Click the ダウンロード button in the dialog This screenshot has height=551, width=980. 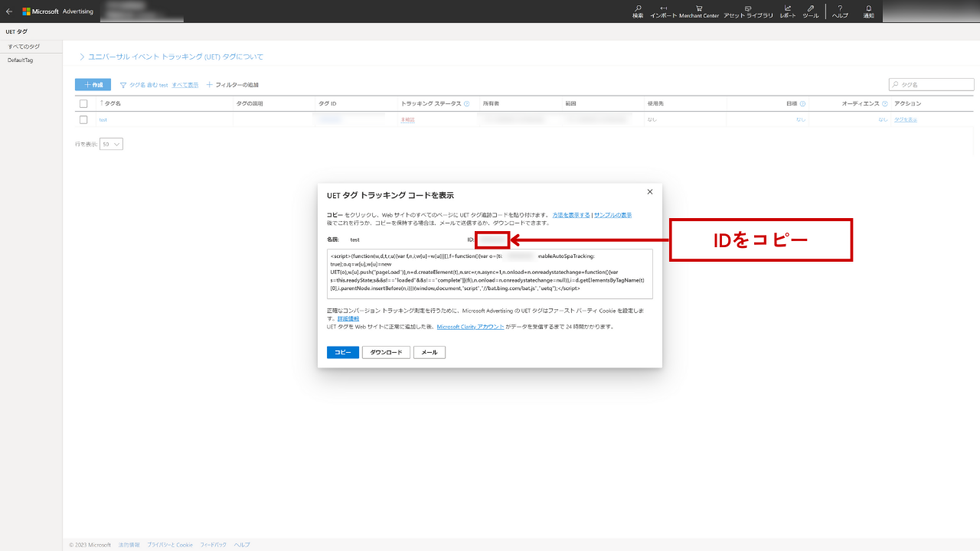click(386, 352)
